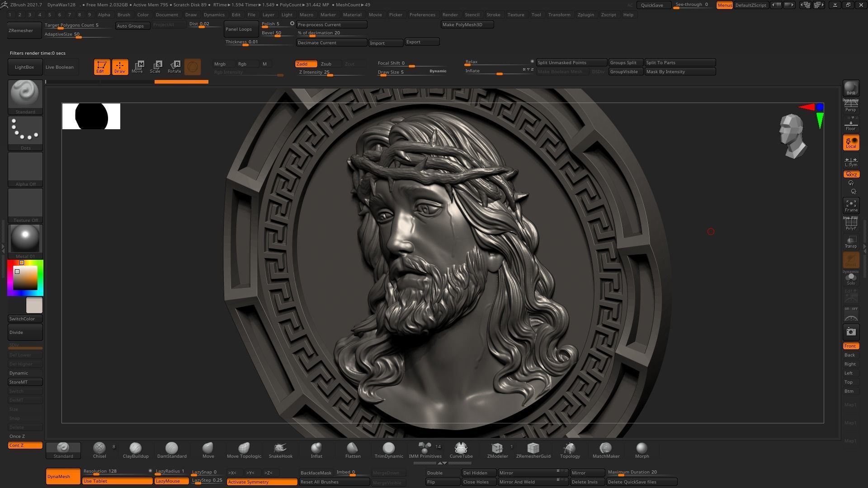Image resolution: width=868 pixels, height=488 pixels.
Task: Expand the brush shelf handle arrows
Action: [443, 463]
